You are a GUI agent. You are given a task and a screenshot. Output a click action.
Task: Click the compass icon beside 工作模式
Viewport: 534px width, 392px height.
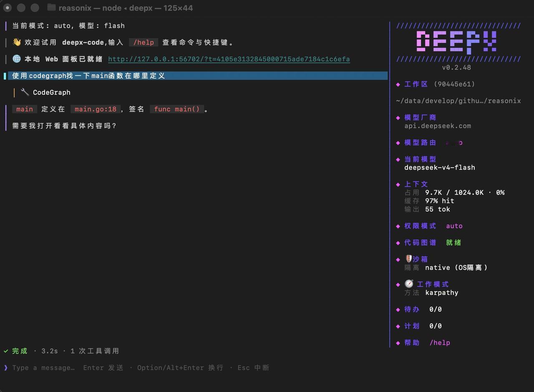point(409,284)
